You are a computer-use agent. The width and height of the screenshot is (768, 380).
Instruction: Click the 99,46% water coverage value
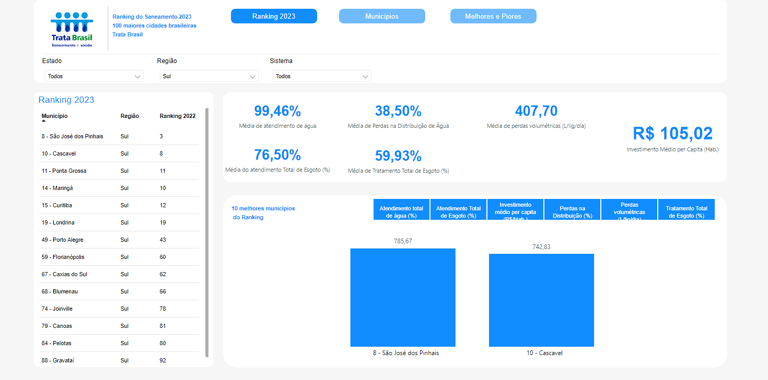(x=277, y=111)
